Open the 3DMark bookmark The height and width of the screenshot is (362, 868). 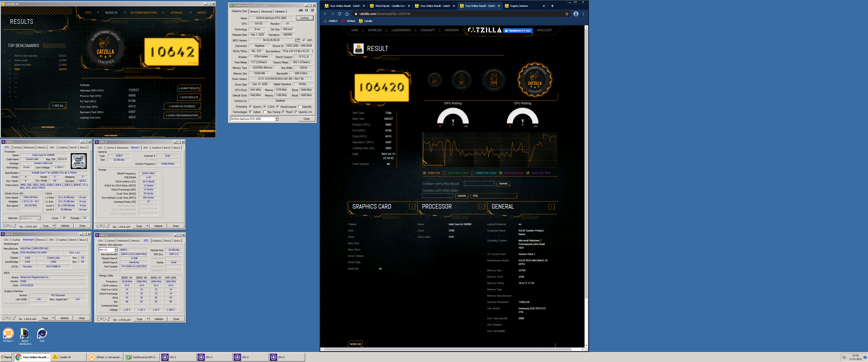tap(348, 21)
